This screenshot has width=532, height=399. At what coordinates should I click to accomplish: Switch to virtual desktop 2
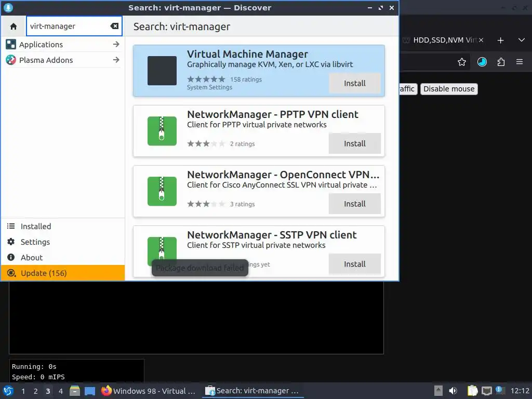click(35, 391)
